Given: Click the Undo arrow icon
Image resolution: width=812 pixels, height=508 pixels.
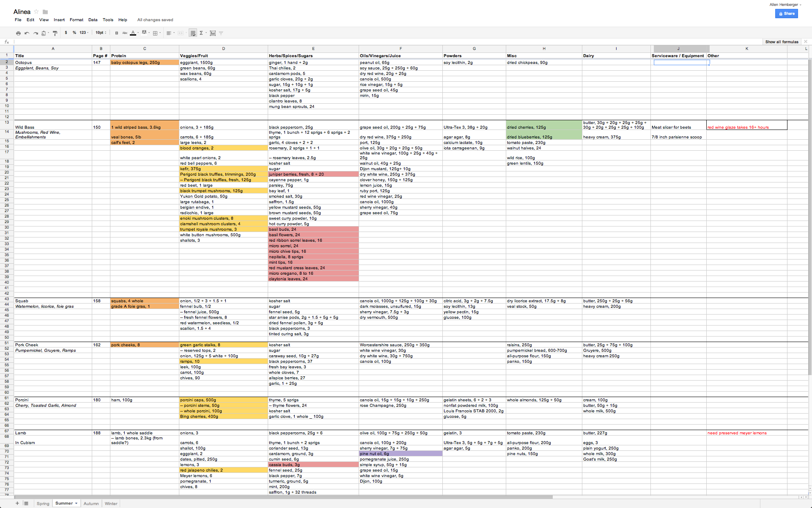Looking at the screenshot, I should click(x=27, y=33).
